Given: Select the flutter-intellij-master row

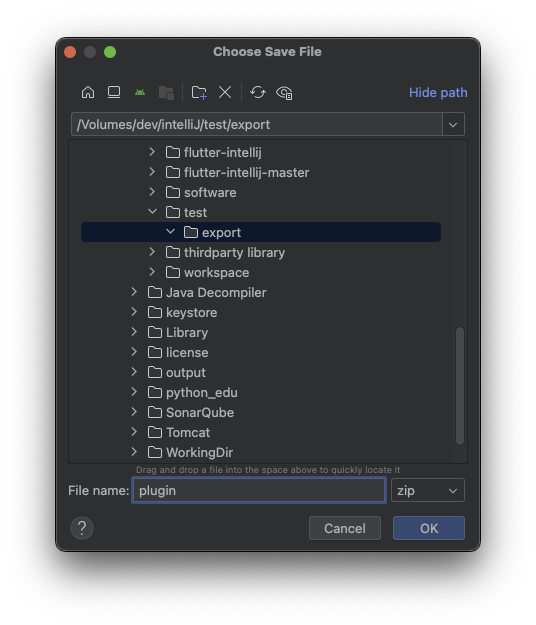Looking at the screenshot, I should 261,172.
